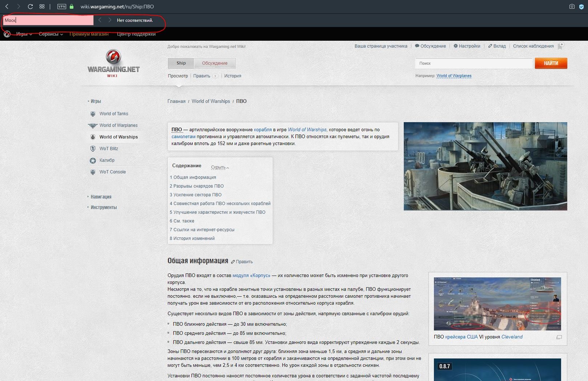
Task: Click the World of Warplanes example link
Action: click(454, 76)
